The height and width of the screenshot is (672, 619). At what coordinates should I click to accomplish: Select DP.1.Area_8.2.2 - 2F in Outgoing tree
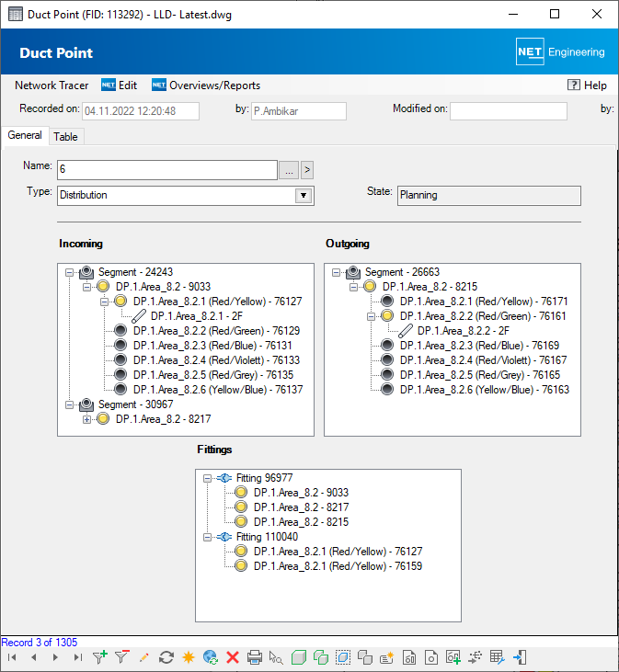tap(464, 331)
